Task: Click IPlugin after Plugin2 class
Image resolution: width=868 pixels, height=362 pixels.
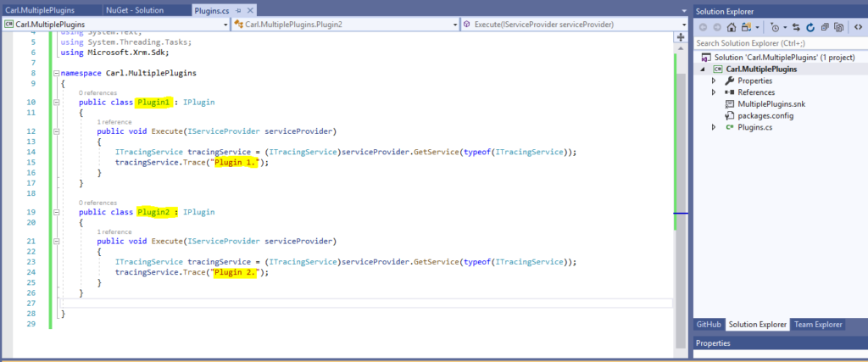Action: [198, 213]
